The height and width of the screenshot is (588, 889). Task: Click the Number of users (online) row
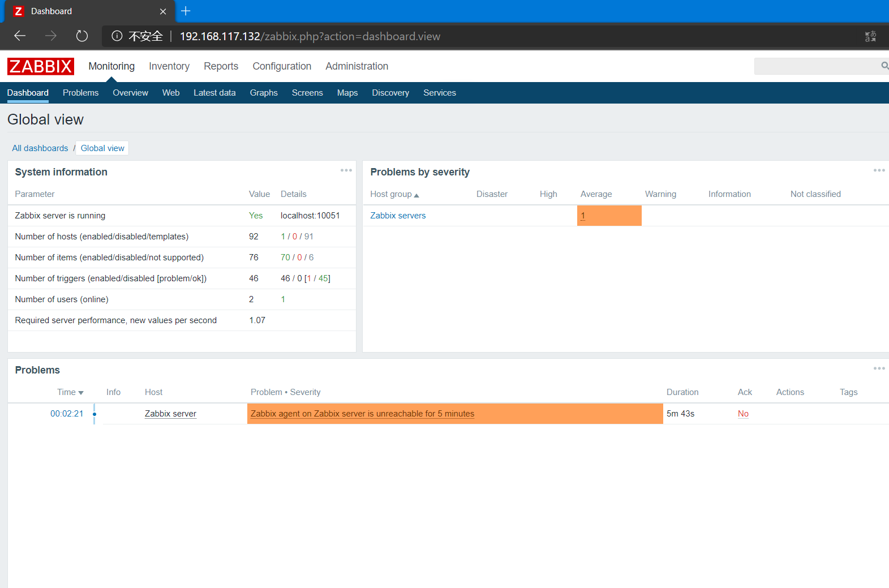tap(182, 299)
